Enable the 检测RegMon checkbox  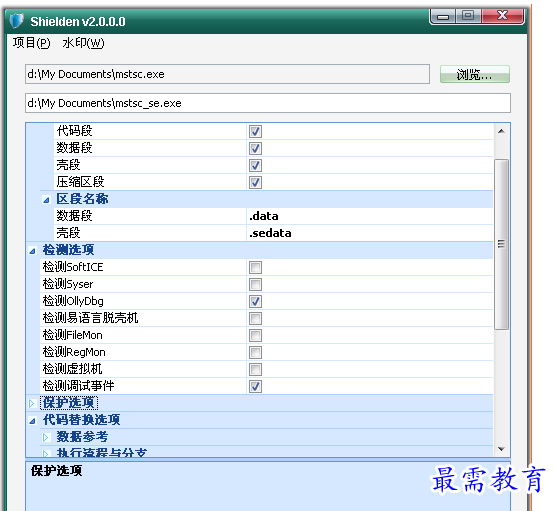(255, 352)
